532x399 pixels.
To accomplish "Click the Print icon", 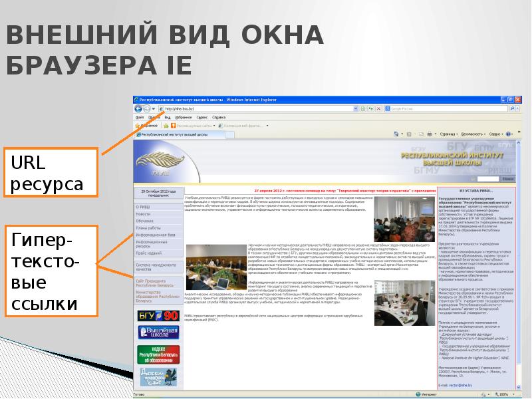I will click(428, 134).
